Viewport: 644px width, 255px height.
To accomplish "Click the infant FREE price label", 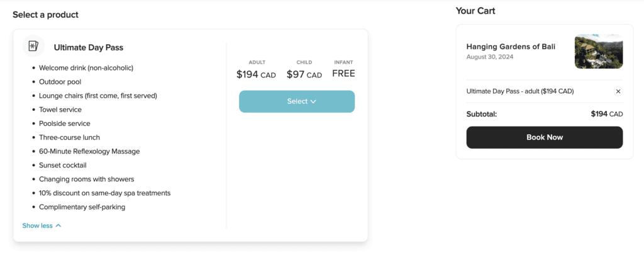I will [343, 74].
